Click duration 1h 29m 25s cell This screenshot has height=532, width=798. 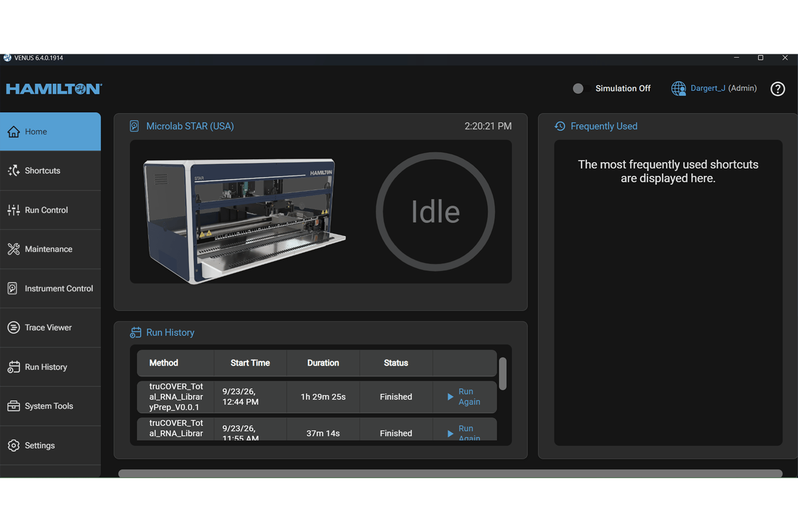coord(323,397)
